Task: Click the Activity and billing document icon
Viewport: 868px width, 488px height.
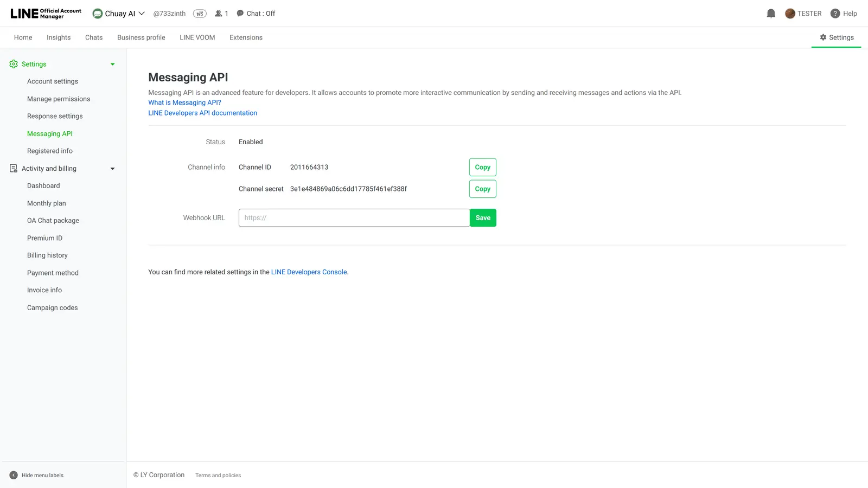Action: tap(14, 169)
